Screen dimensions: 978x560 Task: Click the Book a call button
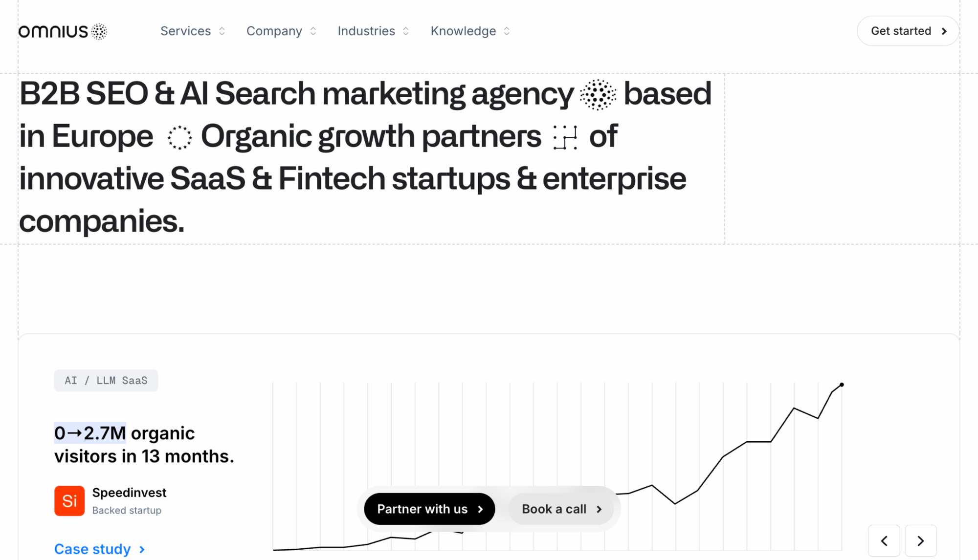pyautogui.click(x=561, y=509)
